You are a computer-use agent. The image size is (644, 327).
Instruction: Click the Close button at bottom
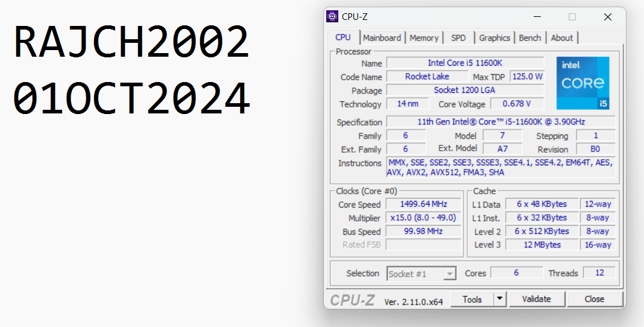tap(595, 299)
